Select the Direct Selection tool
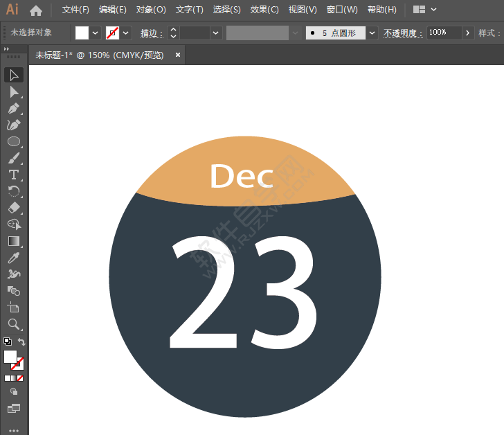504x435 pixels. point(14,92)
